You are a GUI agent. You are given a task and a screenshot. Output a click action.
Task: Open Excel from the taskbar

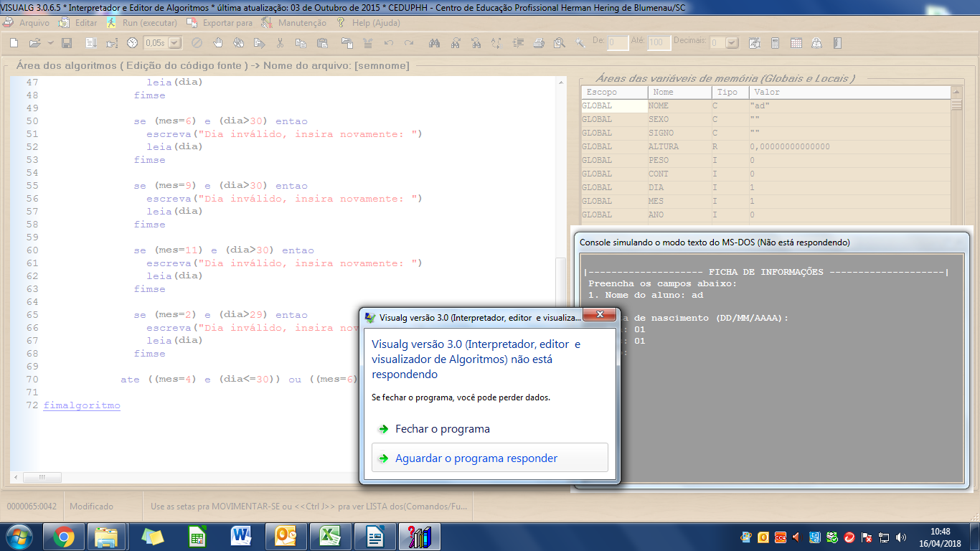[x=329, y=537]
